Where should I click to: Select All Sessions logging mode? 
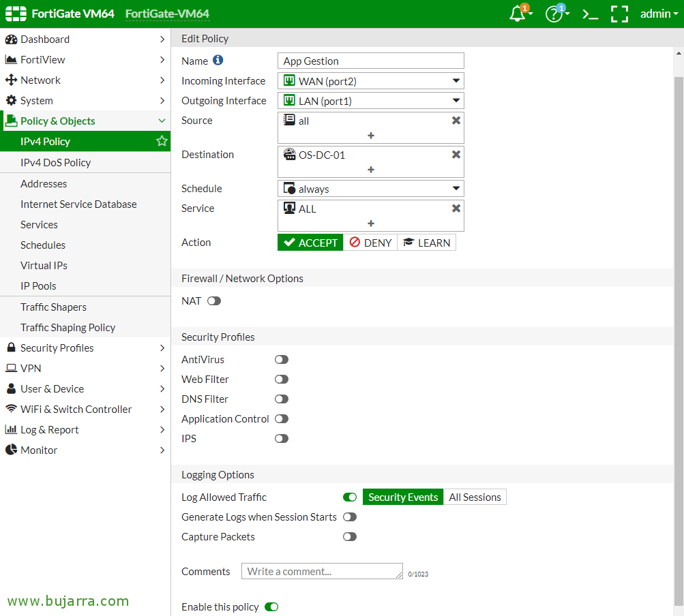[475, 497]
